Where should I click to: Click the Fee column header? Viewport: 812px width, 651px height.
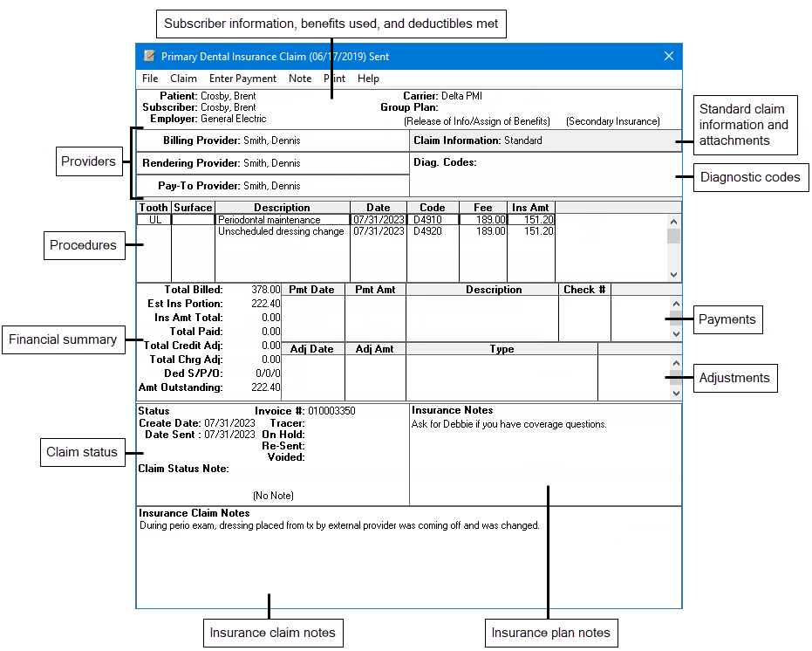[483, 208]
